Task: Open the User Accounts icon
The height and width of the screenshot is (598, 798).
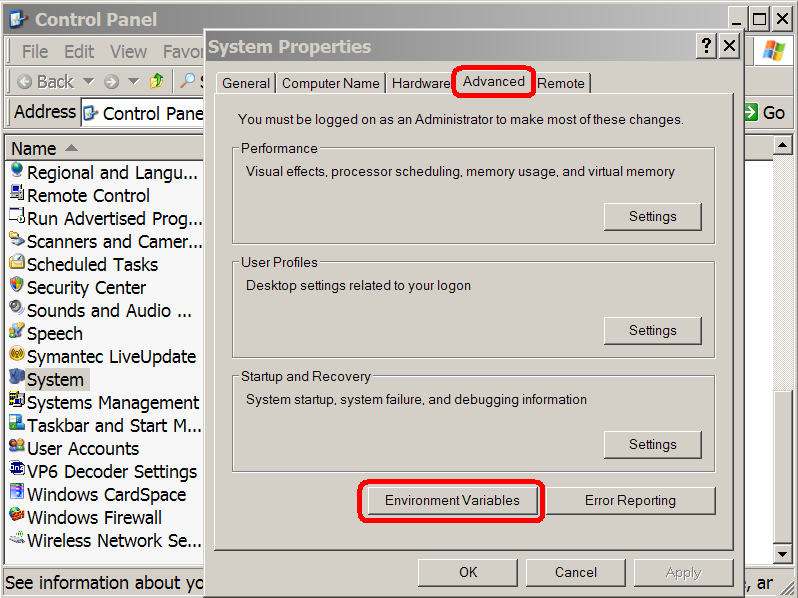Action: (17, 446)
